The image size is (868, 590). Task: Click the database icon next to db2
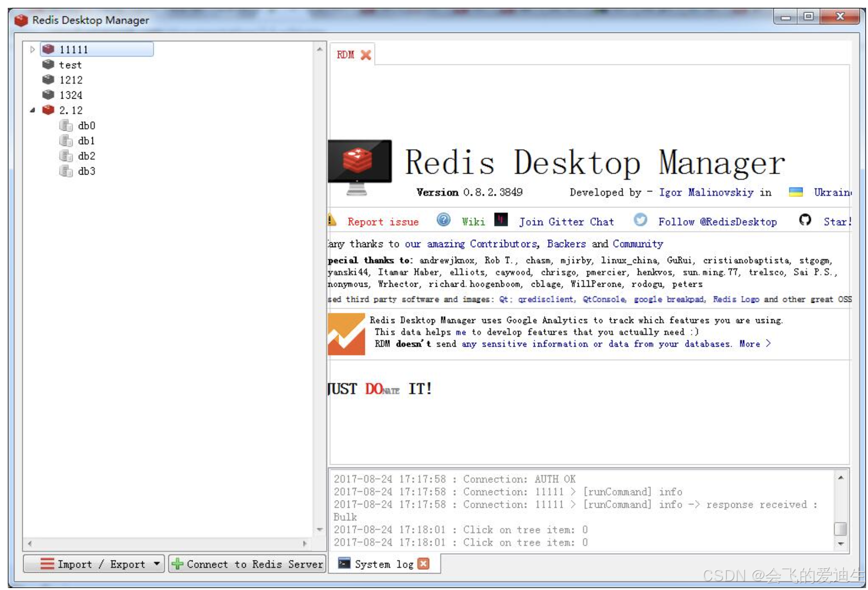coord(66,156)
